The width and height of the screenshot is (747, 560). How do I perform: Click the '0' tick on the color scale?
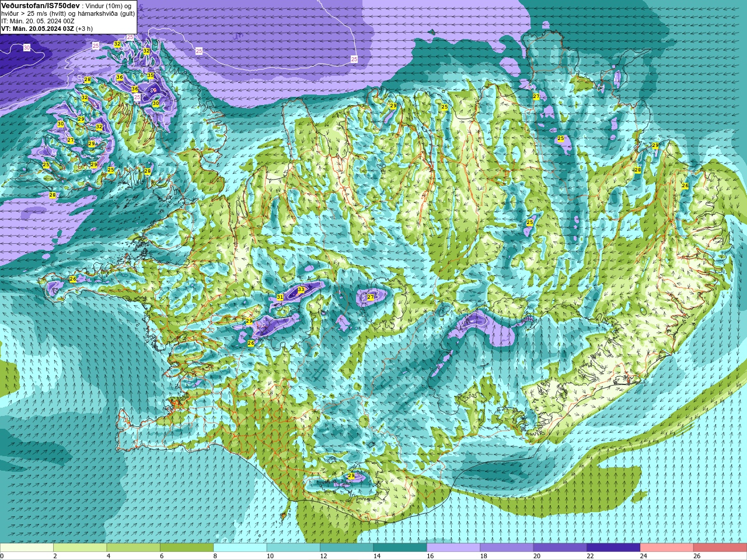pyautogui.click(x=2, y=556)
